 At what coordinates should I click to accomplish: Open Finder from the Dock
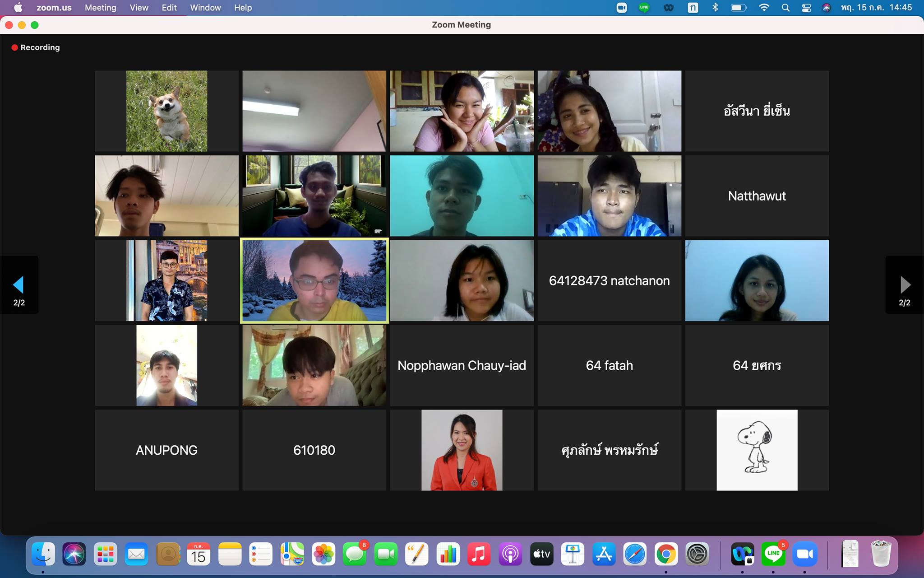43,554
